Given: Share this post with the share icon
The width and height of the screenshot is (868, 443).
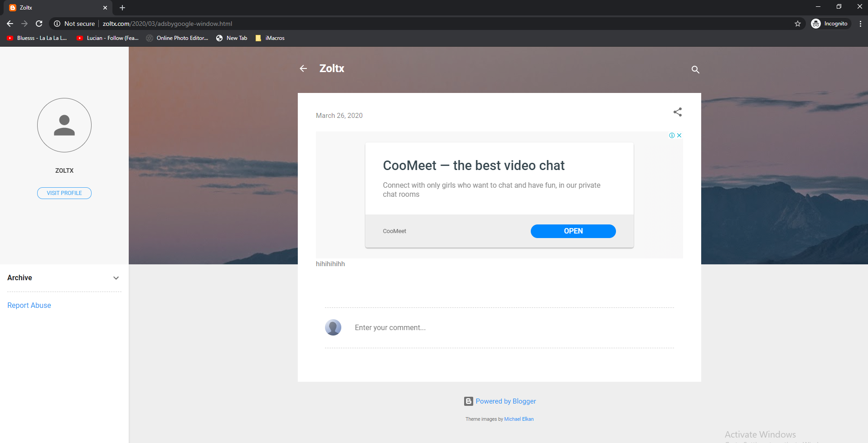Looking at the screenshot, I should [x=678, y=112].
